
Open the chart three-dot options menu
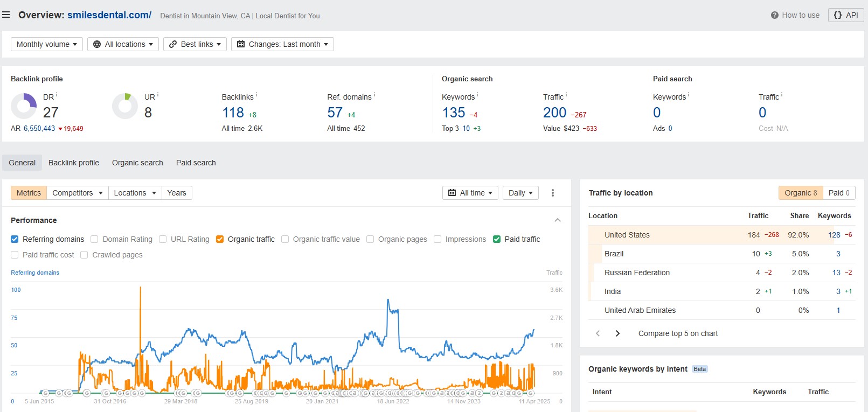(553, 193)
